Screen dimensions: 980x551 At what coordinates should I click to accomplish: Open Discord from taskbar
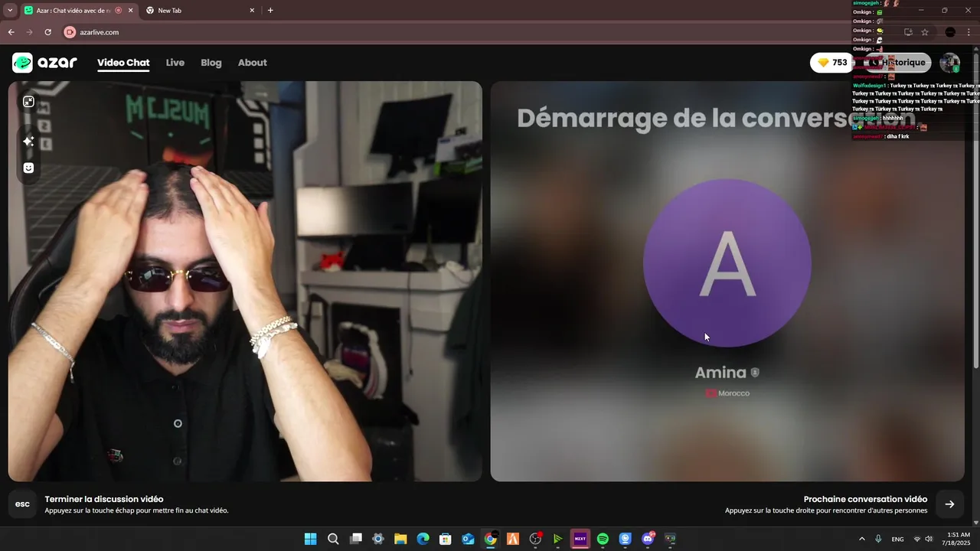coord(648,539)
